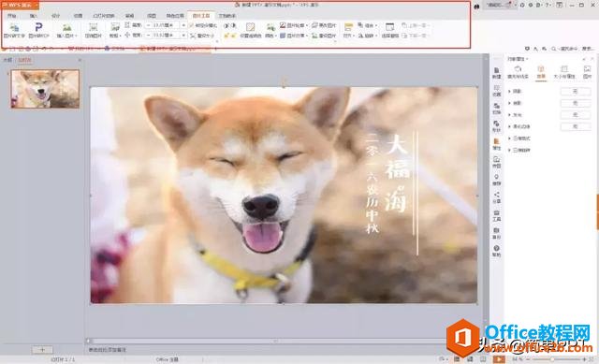
Task: Switch to the View (视图) ribbon tab
Action: [x=152, y=16]
